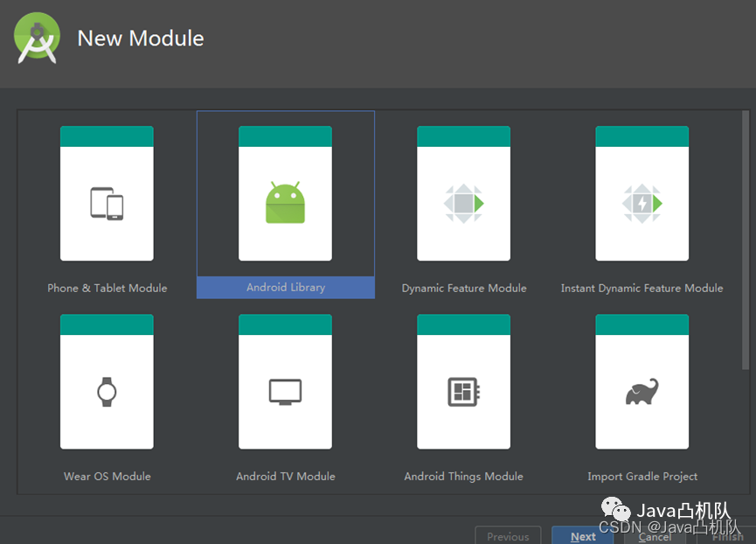Go to the Next step
Viewport: 756px width, 544px height.
click(x=582, y=536)
